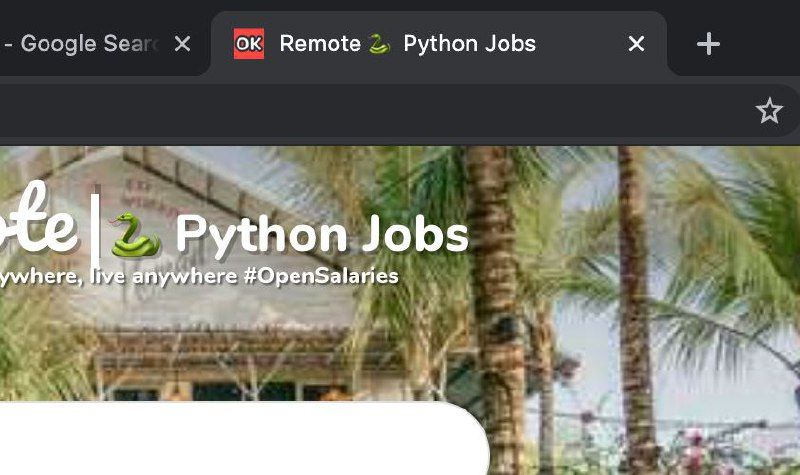This screenshot has width=800, height=475.
Task: Close the Remote Python Jobs tab
Action: (x=636, y=44)
